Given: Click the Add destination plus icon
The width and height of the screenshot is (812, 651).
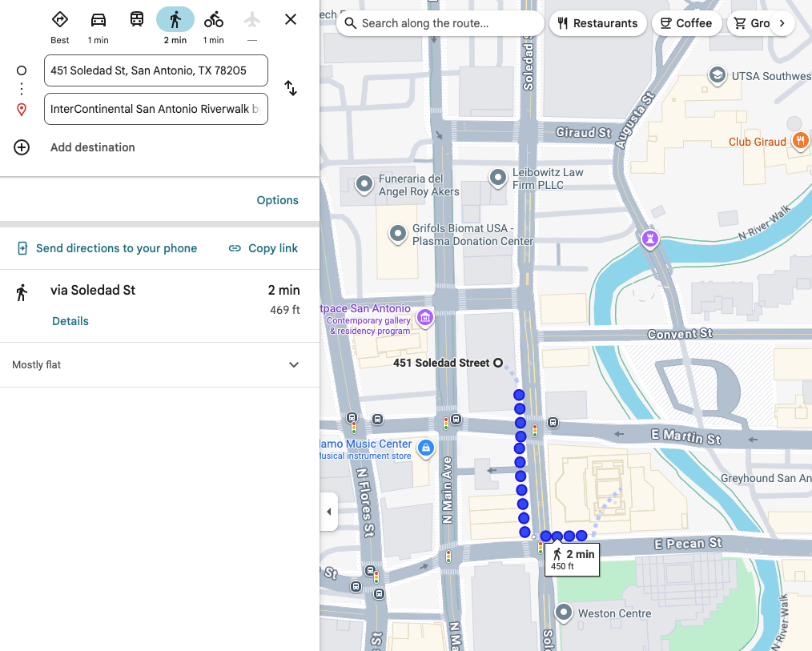Looking at the screenshot, I should point(22,147).
